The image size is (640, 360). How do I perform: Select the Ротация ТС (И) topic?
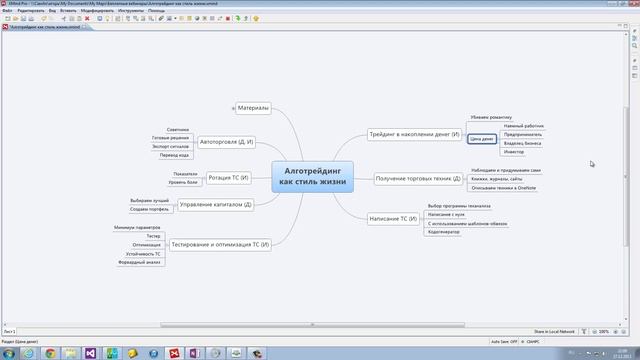(x=228, y=178)
